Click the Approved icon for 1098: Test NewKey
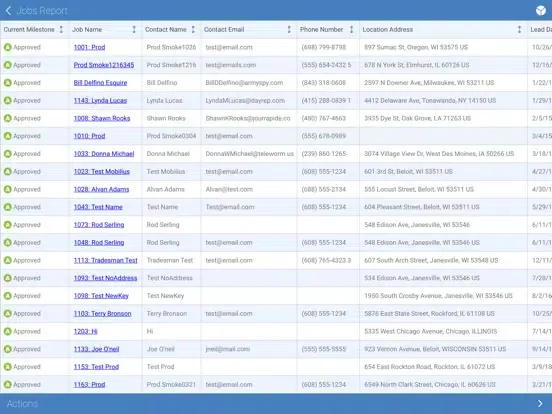The height and width of the screenshot is (414, 552). (x=8, y=296)
